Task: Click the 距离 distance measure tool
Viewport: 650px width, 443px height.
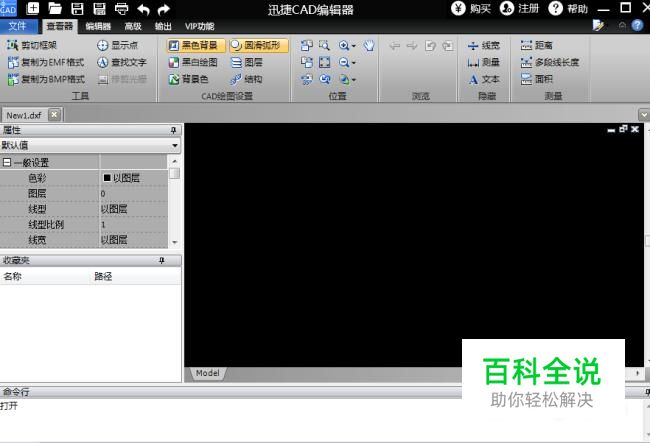Action: [x=526, y=45]
